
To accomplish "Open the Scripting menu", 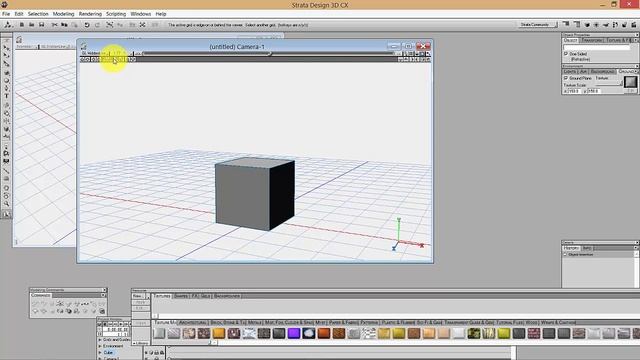I will click(x=116, y=14).
